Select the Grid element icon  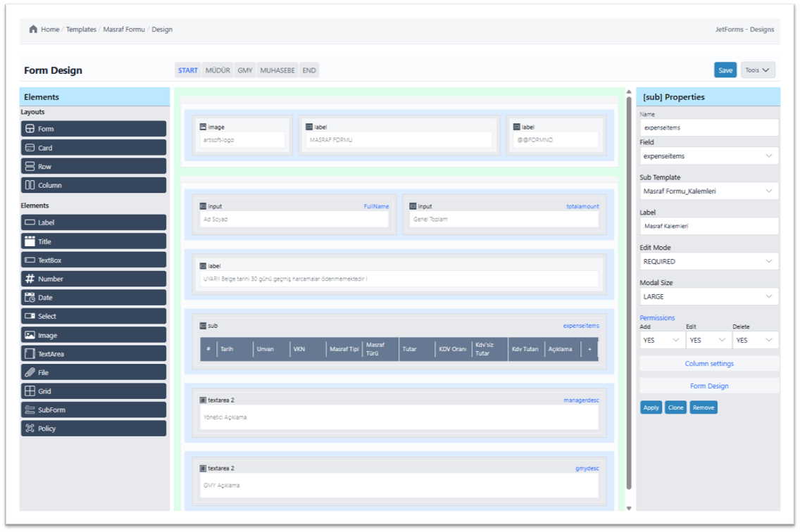point(30,391)
